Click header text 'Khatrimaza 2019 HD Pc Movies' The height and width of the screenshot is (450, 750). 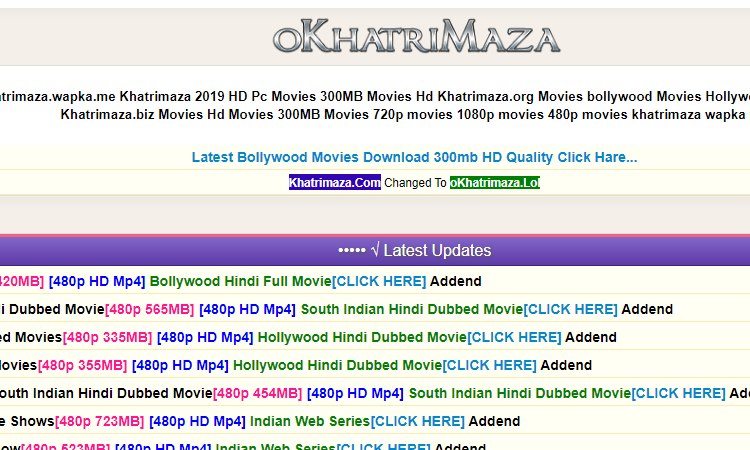[217, 97]
